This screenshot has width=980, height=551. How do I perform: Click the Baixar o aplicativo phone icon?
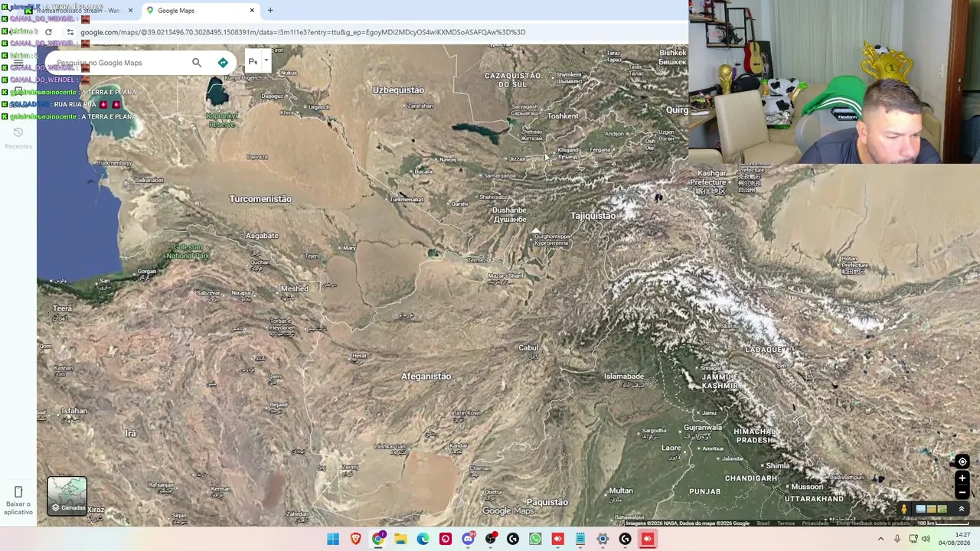coord(18,491)
